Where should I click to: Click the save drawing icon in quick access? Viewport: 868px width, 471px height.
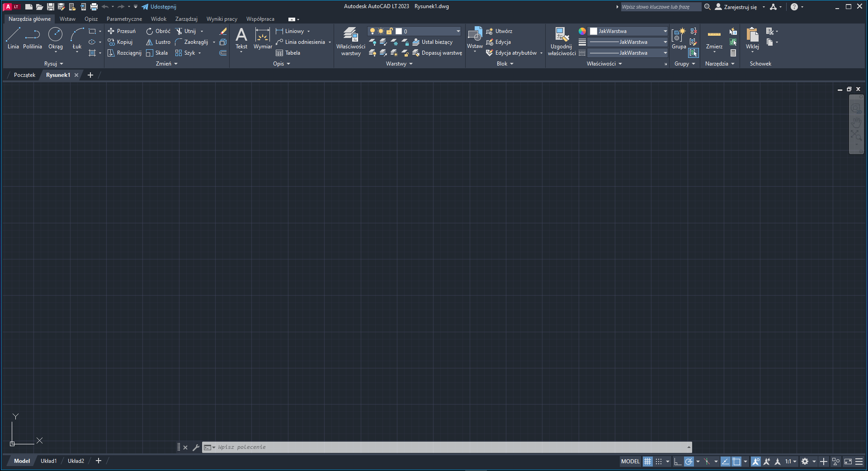tap(51, 7)
